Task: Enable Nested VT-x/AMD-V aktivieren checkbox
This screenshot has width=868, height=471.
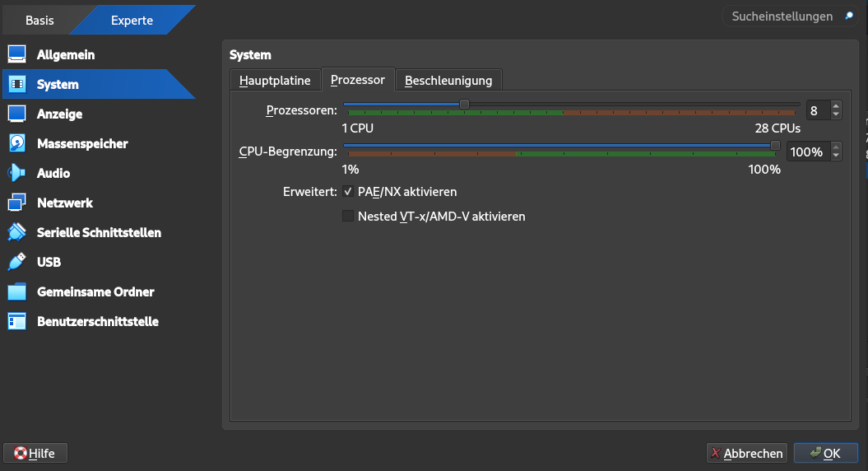Action: click(x=348, y=216)
